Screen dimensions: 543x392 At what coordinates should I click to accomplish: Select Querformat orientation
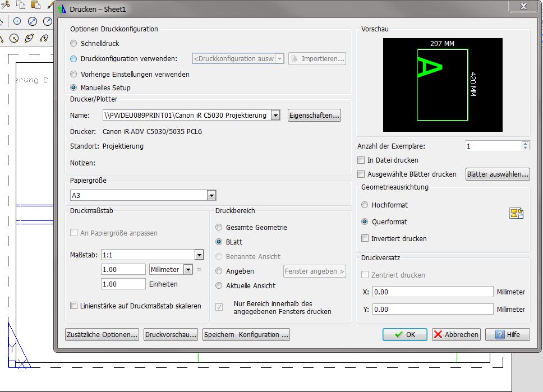(x=365, y=222)
